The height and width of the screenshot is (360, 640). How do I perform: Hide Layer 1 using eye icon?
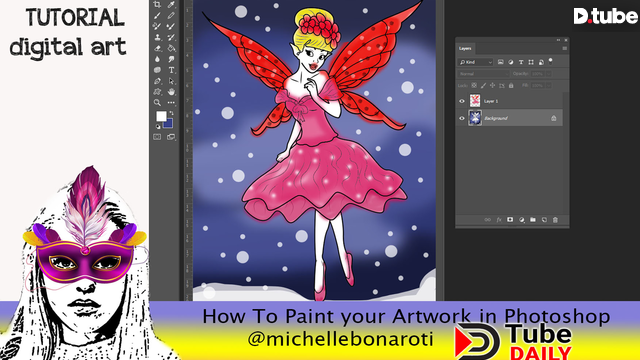click(x=462, y=101)
